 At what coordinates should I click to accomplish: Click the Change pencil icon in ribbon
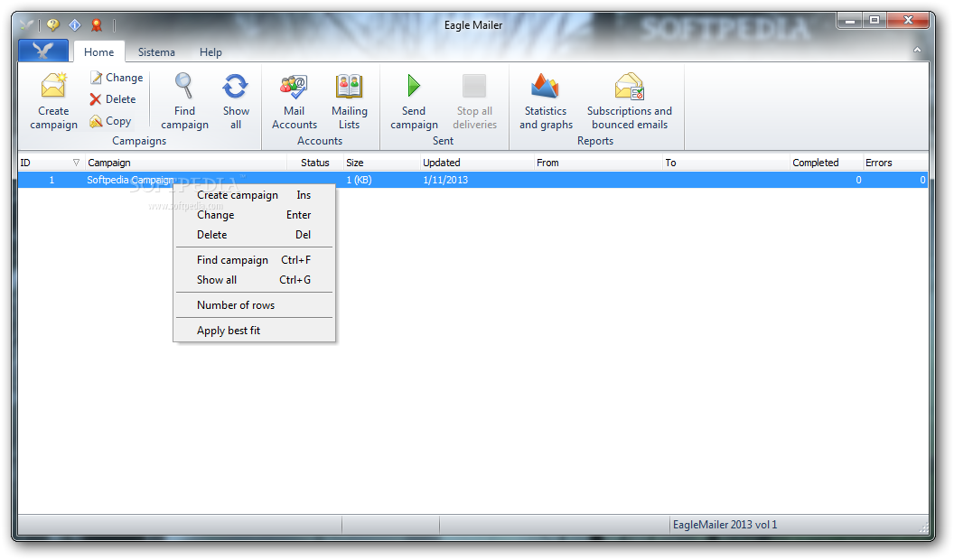[x=96, y=77]
